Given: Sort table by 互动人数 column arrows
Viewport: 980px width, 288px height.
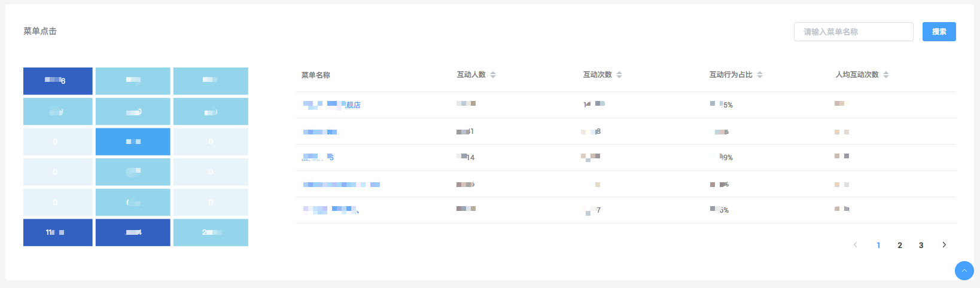Looking at the screenshot, I should pos(493,75).
